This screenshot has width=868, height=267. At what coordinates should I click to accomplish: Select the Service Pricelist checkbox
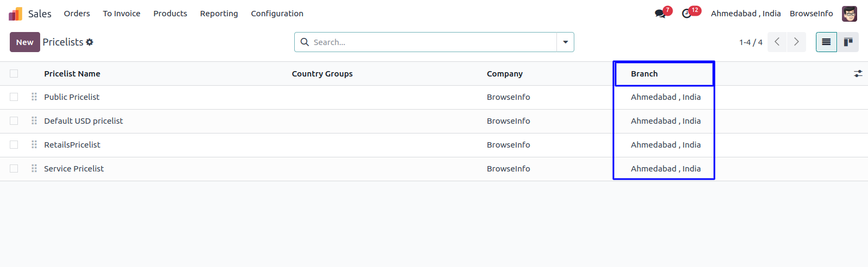click(x=14, y=168)
